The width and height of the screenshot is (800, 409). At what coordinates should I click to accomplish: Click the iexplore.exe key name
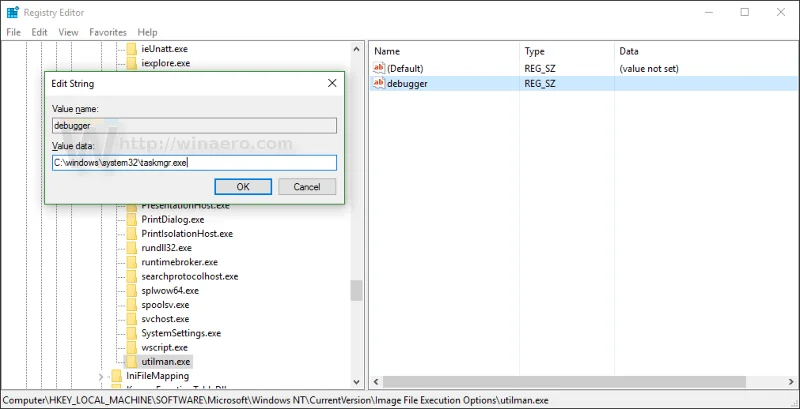coord(165,63)
